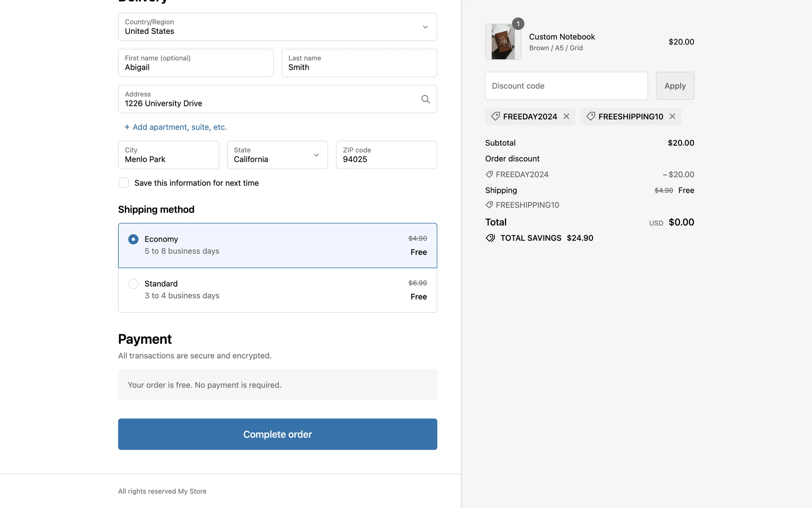The width and height of the screenshot is (812, 508).
Task: Open the Country/Region dropdown
Action: tap(277, 27)
